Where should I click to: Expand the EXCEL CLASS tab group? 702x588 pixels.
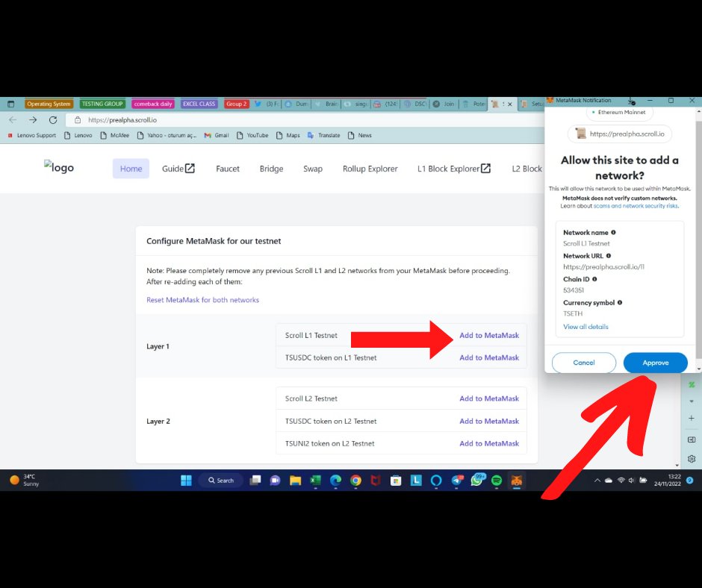tap(199, 104)
